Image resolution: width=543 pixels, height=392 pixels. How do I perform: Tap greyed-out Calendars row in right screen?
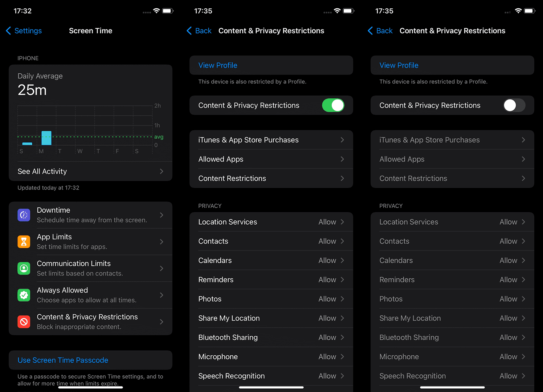[x=452, y=260]
